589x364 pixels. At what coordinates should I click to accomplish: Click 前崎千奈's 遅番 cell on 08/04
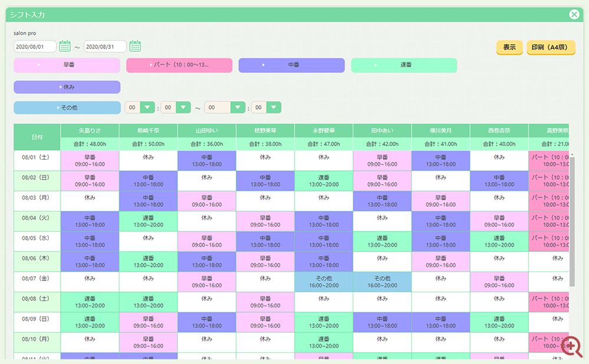pyautogui.click(x=148, y=221)
